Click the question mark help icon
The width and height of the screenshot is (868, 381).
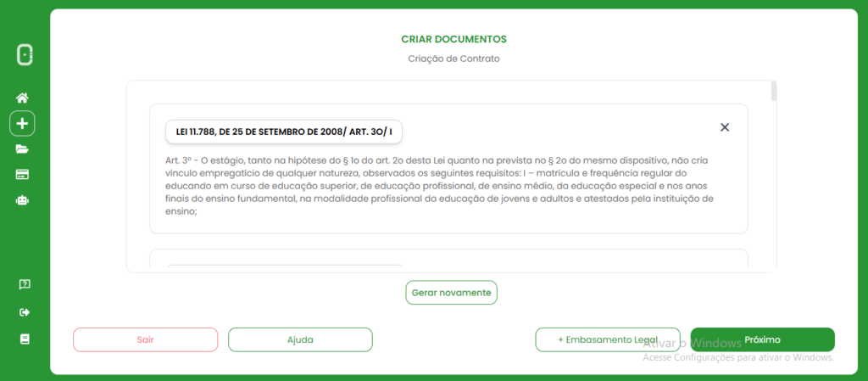point(25,283)
